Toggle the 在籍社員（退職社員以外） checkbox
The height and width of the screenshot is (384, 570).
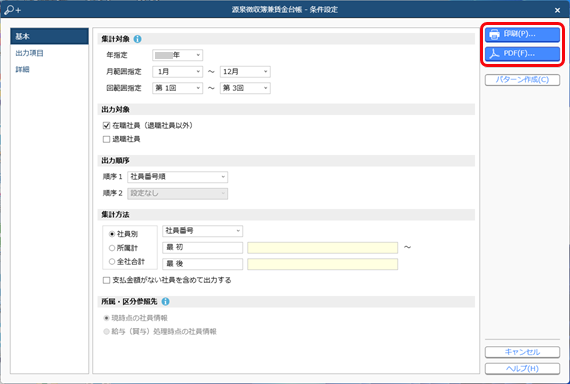point(107,126)
